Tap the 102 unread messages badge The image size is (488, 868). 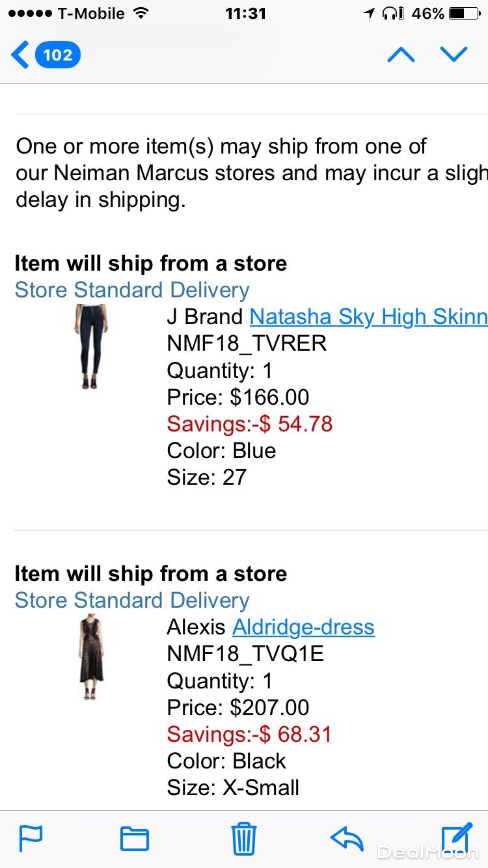(58, 55)
